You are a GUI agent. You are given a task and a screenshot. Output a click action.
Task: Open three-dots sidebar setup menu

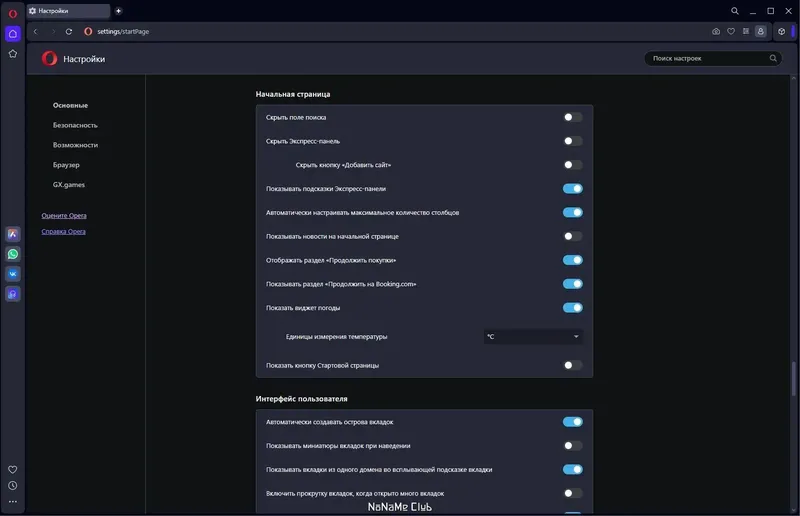[x=13, y=501]
